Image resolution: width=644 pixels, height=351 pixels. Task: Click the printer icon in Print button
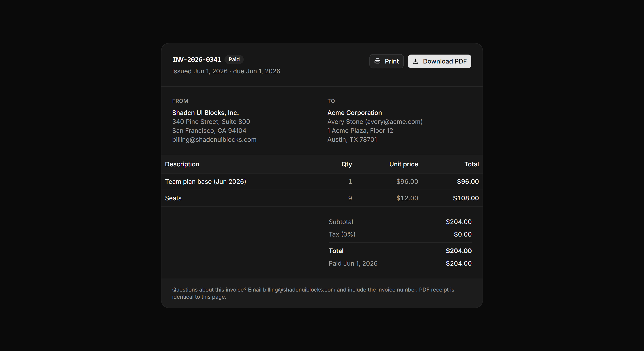click(x=377, y=61)
